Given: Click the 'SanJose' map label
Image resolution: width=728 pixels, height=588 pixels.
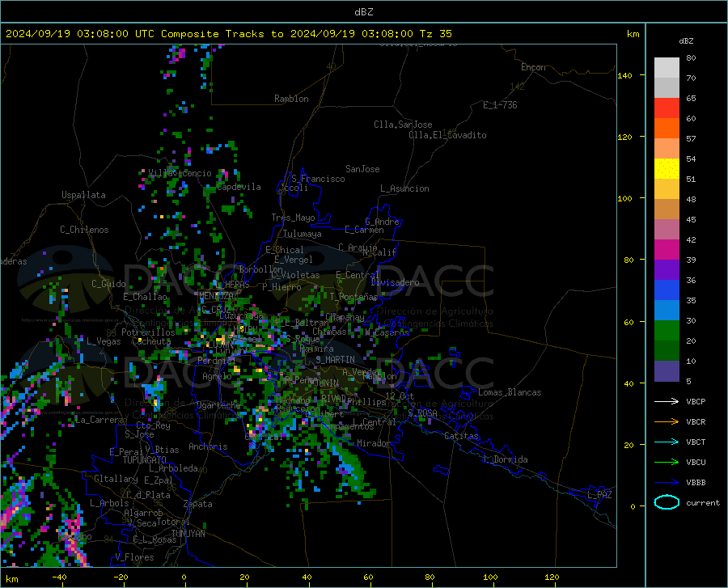Looking at the screenshot, I should (362, 169).
